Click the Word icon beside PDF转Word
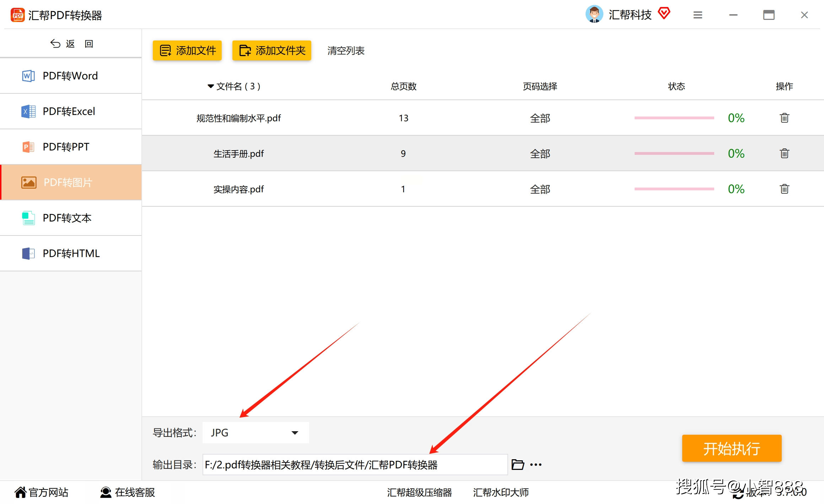 pyautogui.click(x=28, y=76)
